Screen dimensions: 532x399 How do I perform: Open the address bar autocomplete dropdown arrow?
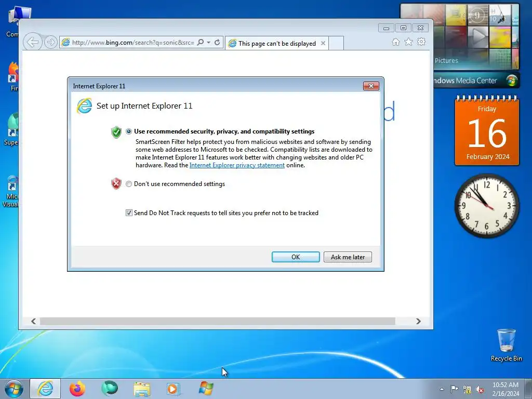click(x=209, y=43)
